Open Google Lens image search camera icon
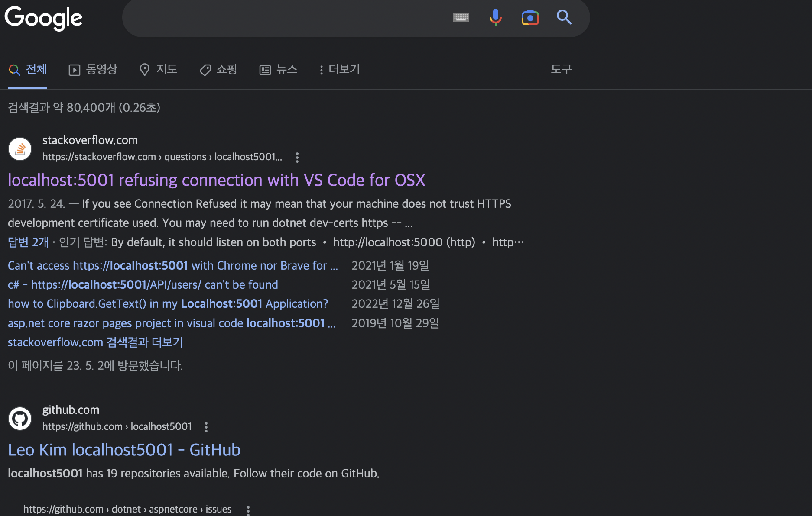The width and height of the screenshot is (812, 516). pyautogui.click(x=530, y=17)
